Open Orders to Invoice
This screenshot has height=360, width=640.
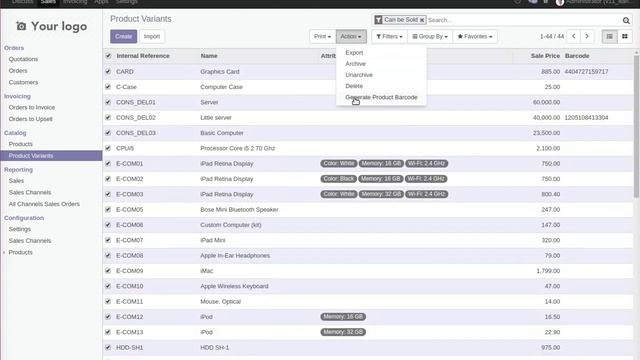(32, 107)
